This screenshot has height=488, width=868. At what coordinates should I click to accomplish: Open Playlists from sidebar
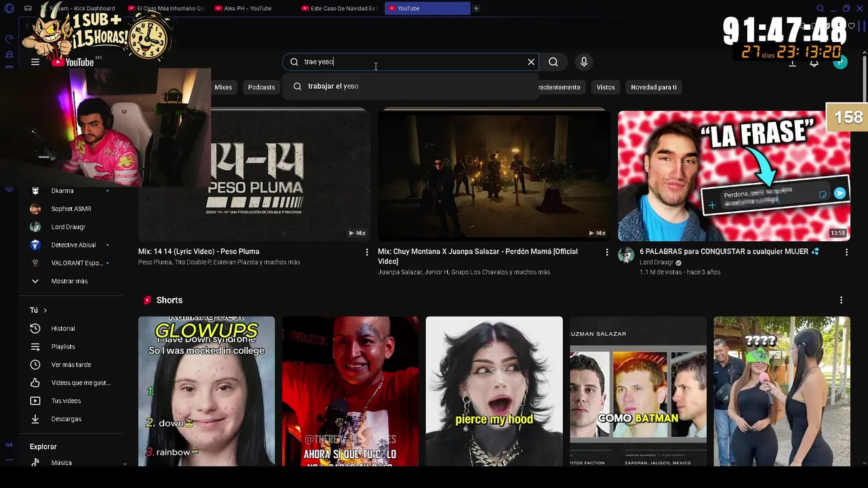tap(71, 346)
